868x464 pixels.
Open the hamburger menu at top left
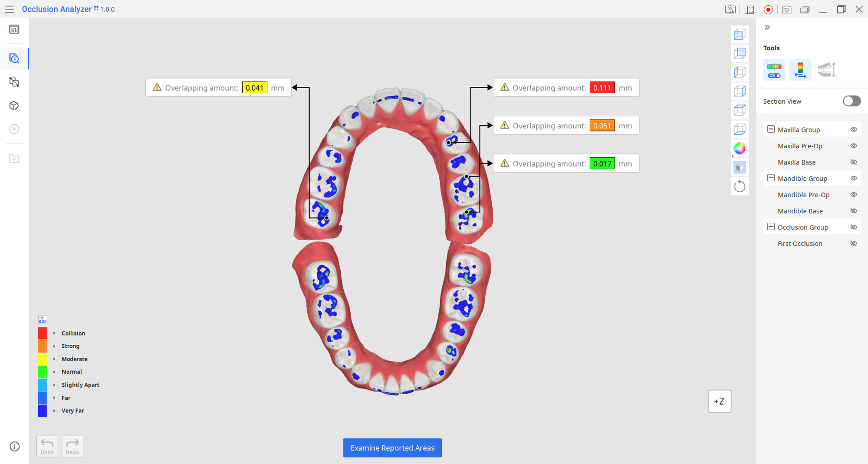[9, 9]
